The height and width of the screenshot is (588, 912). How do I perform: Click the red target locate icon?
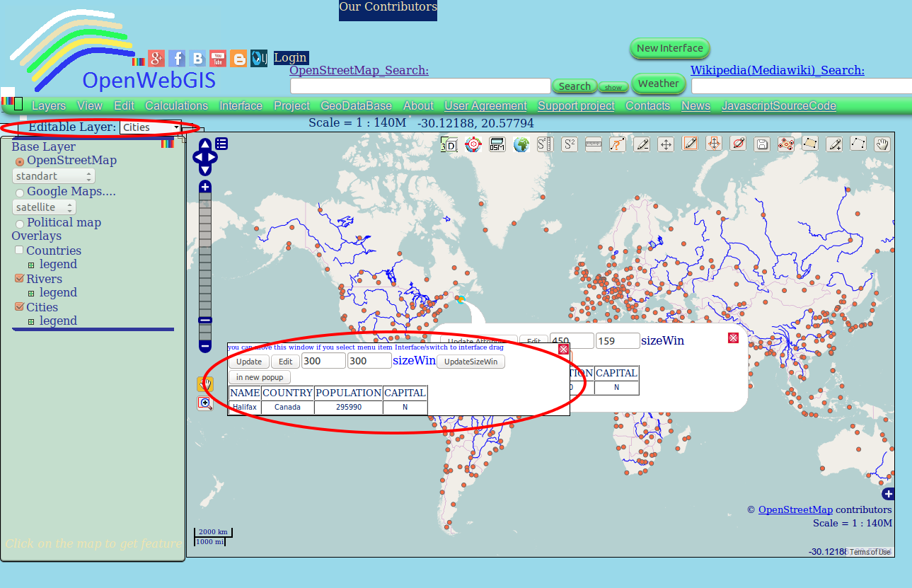click(473, 144)
